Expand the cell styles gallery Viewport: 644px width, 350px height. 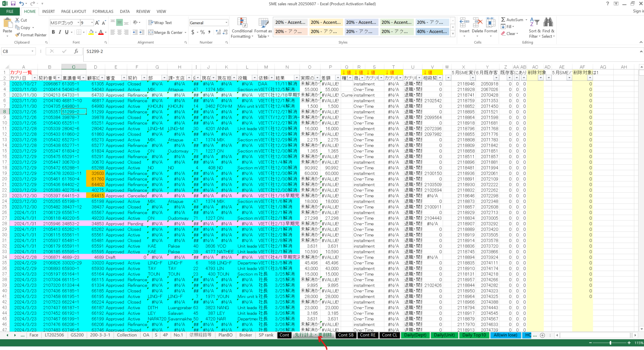(x=453, y=34)
